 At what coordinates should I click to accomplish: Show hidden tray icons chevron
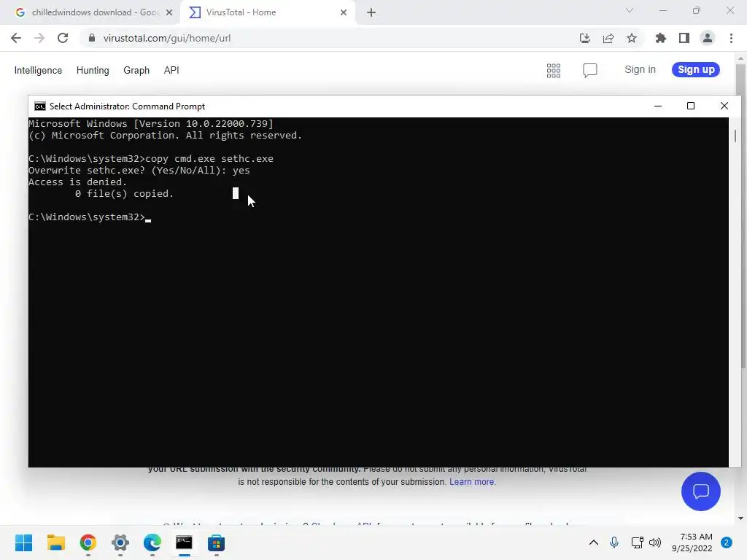coord(594,542)
